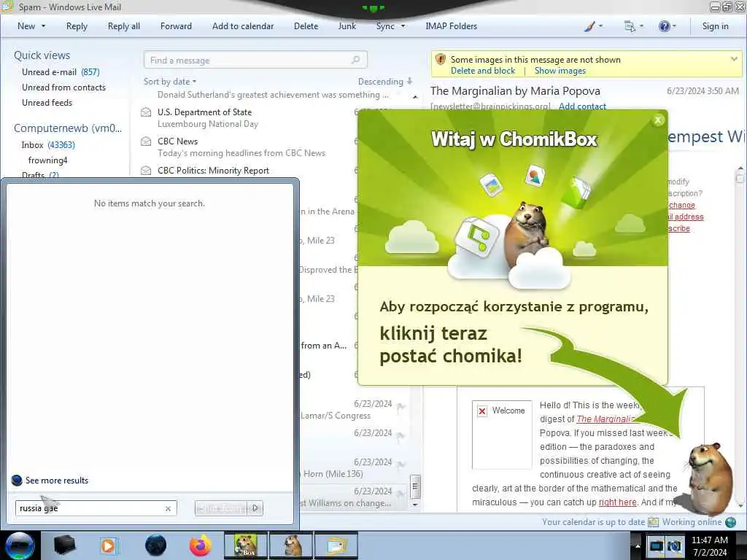The width and height of the screenshot is (747, 560).
Task: Click the Find a message search box
Action: [x=255, y=60]
